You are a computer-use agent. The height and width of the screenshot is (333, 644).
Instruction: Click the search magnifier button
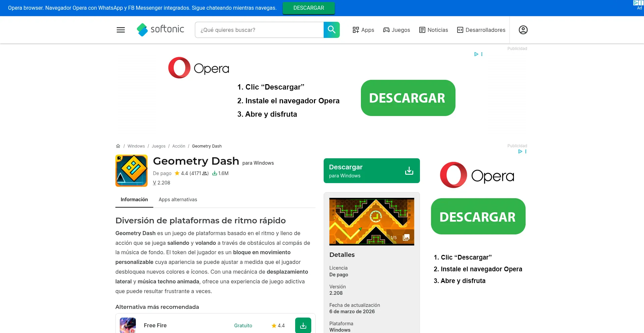[331, 30]
